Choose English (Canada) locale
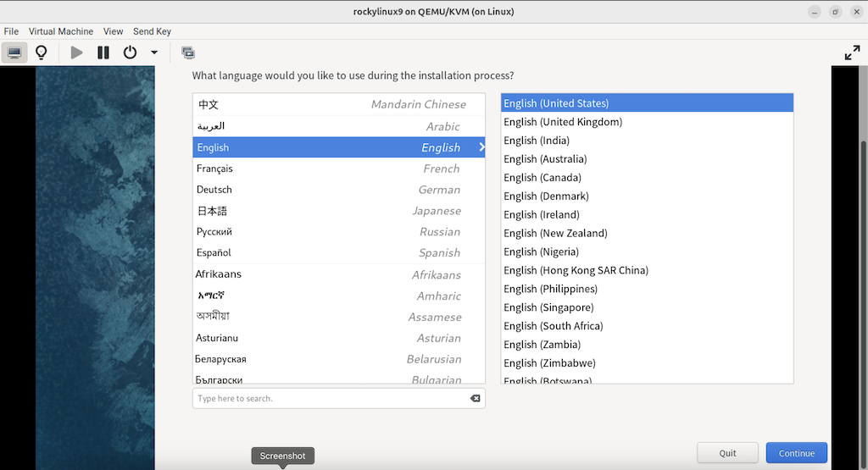868x470 pixels. [647, 178]
